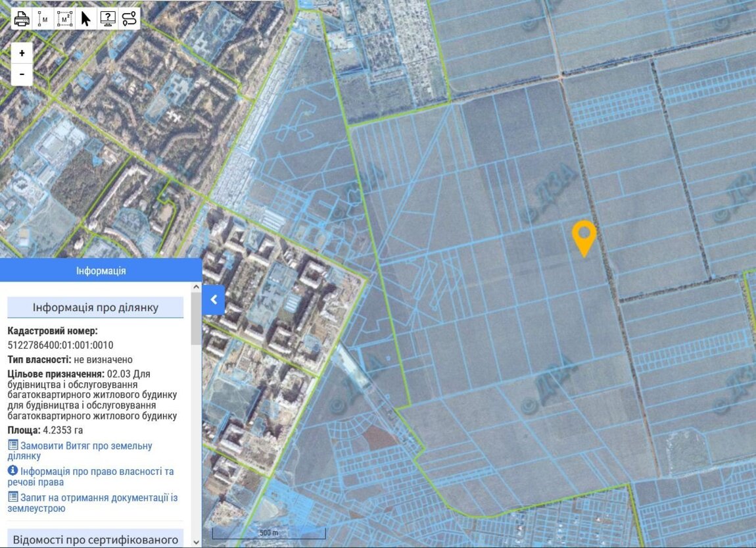Open Інформація про право власності link

[x=90, y=476]
